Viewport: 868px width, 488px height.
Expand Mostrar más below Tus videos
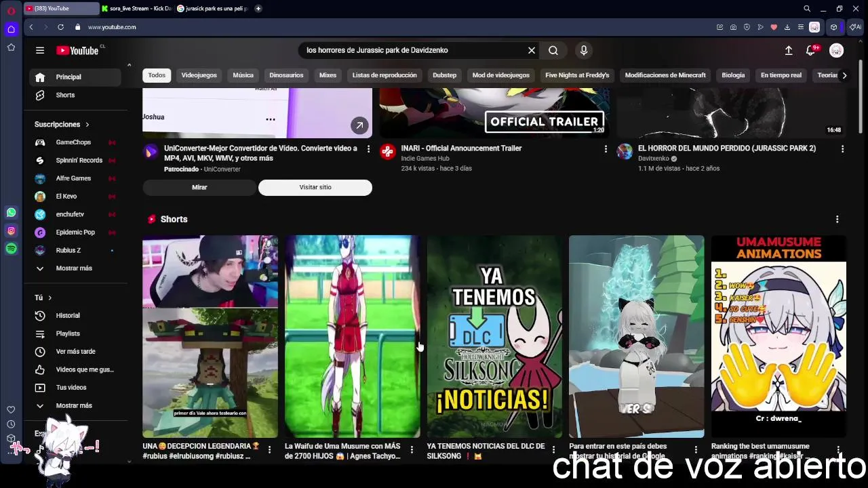pyautogui.click(x=75, y=405)
